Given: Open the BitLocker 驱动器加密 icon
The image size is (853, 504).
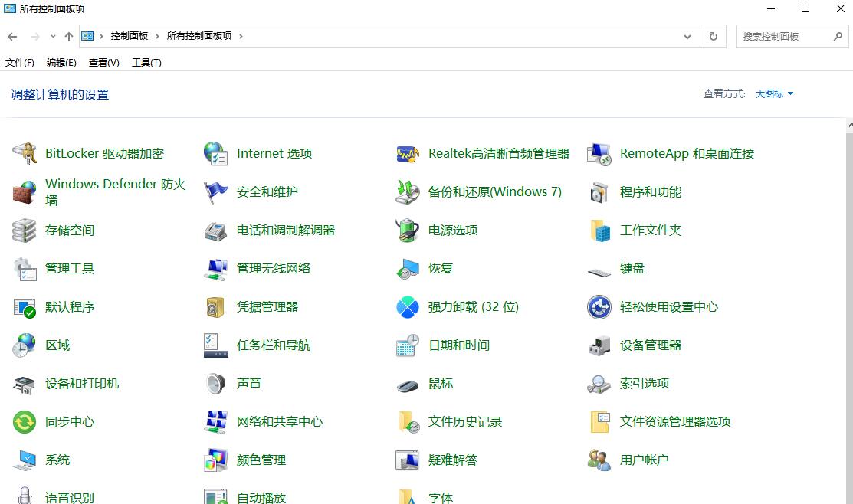Looking at the screenshot, I should tap(25, 154).
